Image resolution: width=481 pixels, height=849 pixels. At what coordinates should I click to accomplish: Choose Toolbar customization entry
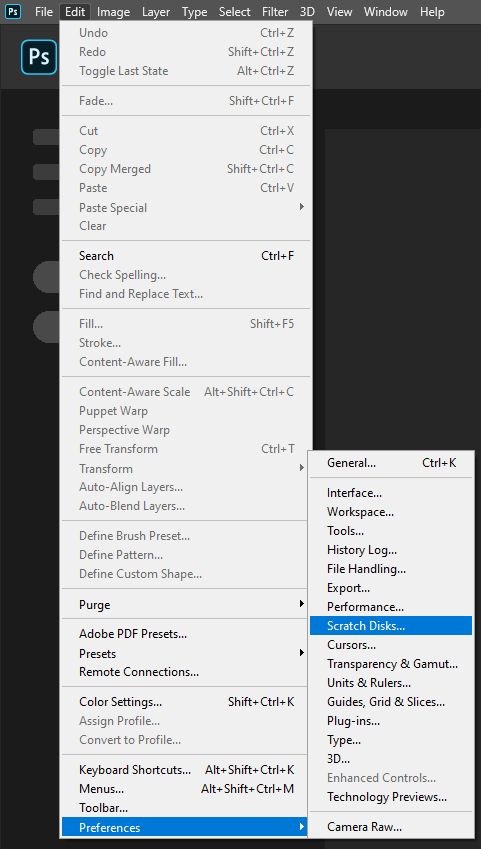(x=186, y=808)
